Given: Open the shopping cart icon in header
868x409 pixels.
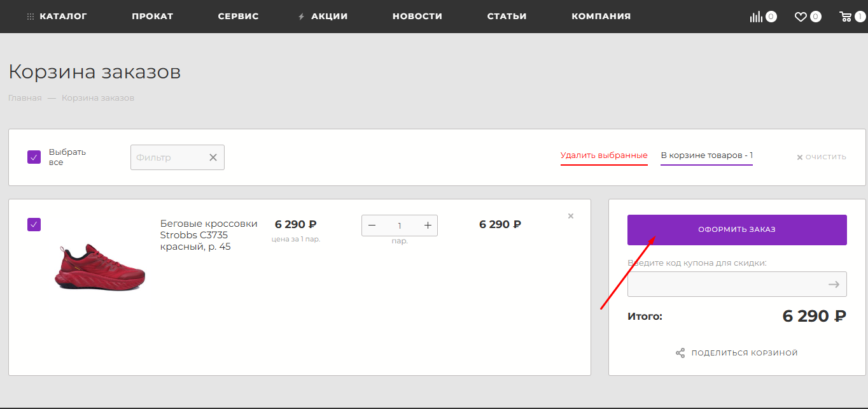Looking at the screenshot, I should pos(846,17).
